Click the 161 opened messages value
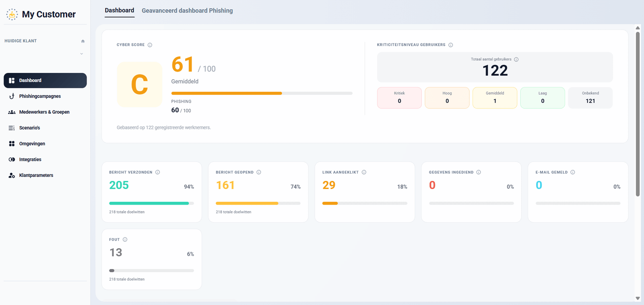Viewport: 644px width, 305px height. 225,185
